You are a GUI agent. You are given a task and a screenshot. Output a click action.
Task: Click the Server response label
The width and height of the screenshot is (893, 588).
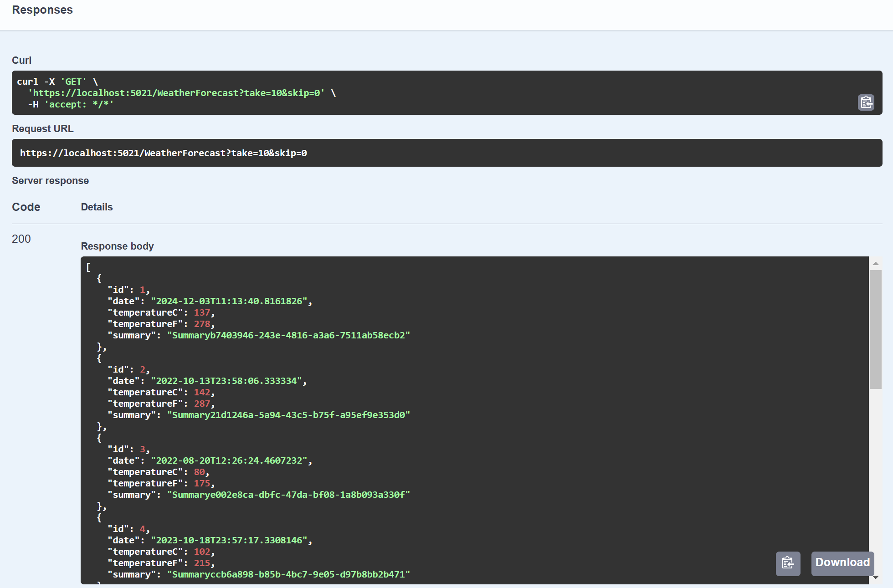click(x=50, y=181)
